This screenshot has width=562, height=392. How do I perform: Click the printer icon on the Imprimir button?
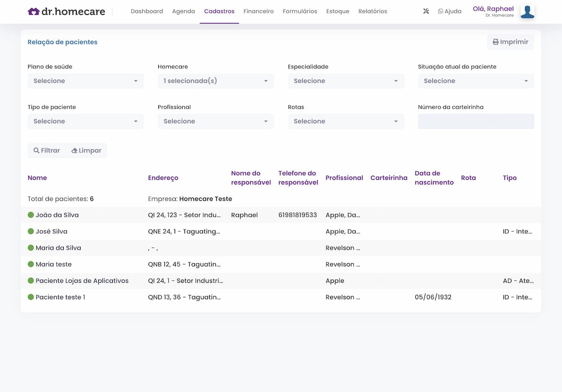(x=495, y=42)
